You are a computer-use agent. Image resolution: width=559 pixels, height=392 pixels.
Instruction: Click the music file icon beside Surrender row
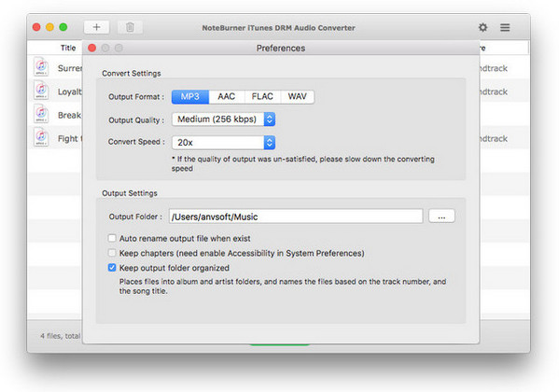point(41,66)
